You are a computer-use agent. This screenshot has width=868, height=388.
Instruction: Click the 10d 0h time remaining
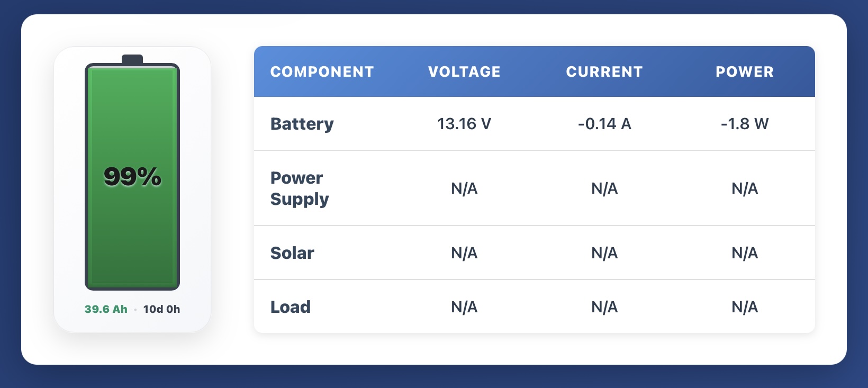pyautogui.click(x=161, y=309)
